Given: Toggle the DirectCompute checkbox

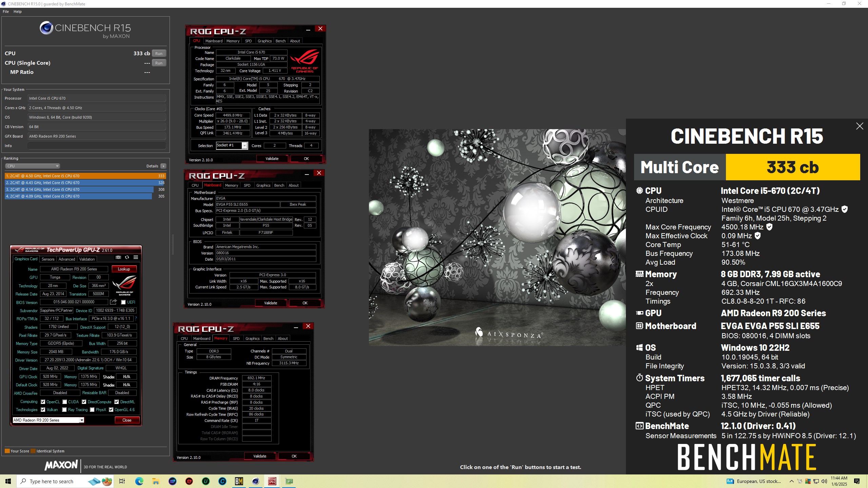Looking at the screenshot, I should point(84,402).
